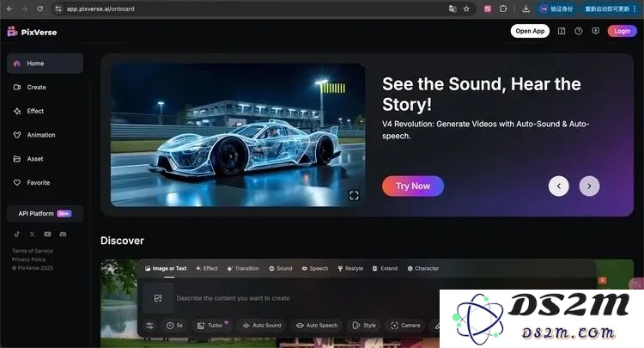Image resolution: width=644 pixels, height=348 pixels.
Task: Open the Camera movement selector
Action: (405, 326)
